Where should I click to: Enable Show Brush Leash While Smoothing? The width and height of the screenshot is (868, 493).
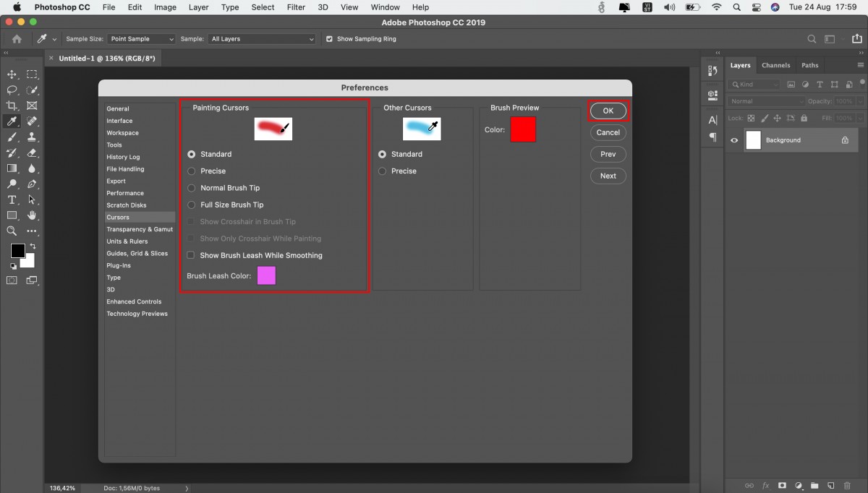pos(255,255)
